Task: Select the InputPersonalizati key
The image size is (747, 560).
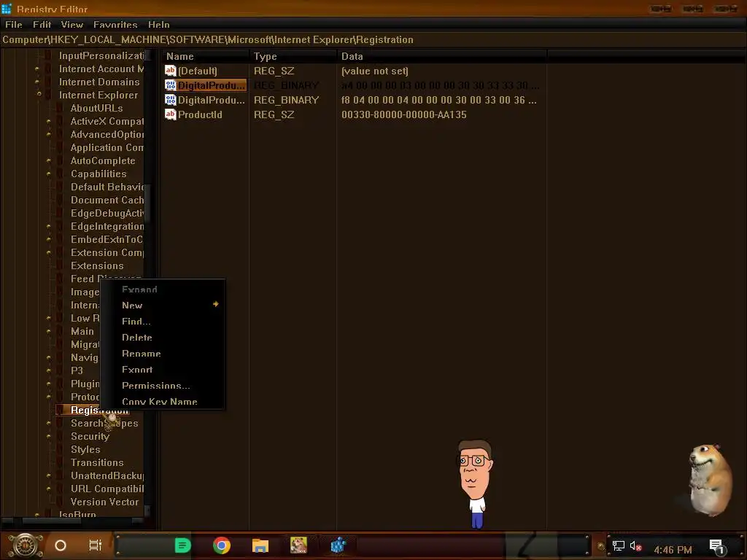Action: click(101, 55)
